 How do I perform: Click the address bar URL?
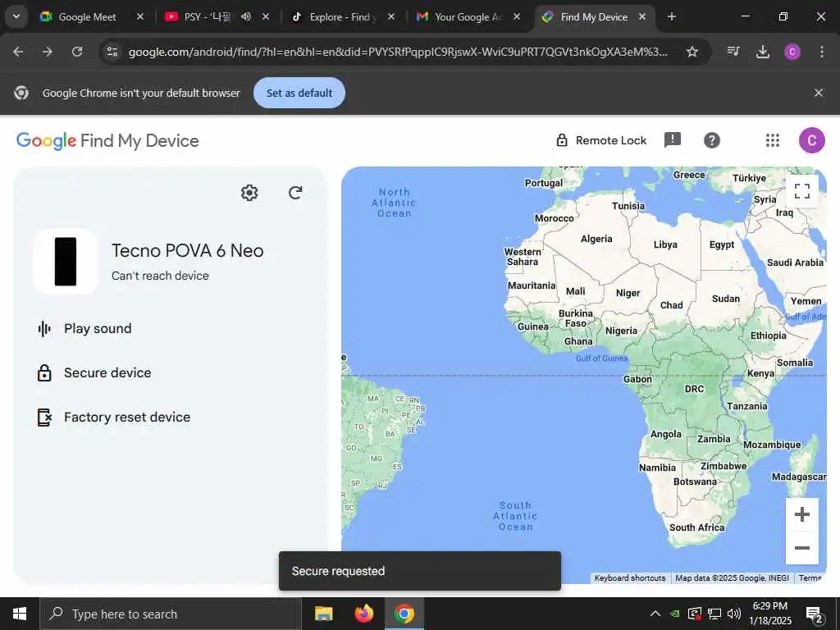coord(398,52)
